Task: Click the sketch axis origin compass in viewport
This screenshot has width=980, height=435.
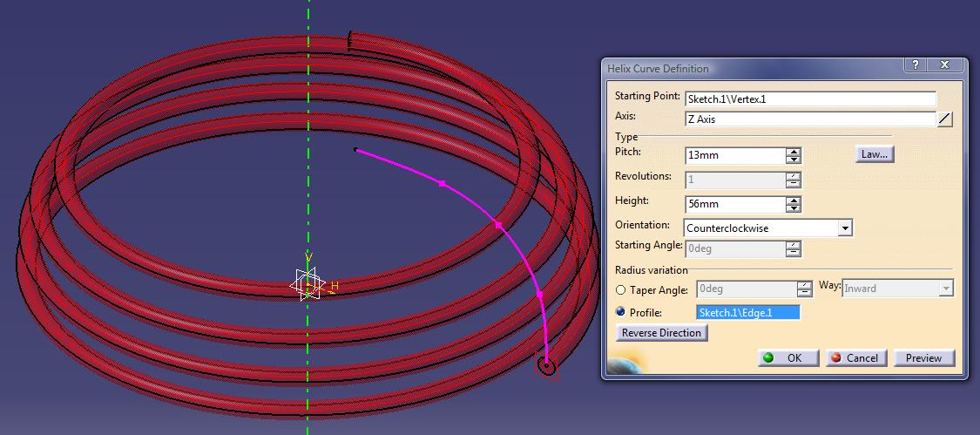Action: [x=308, y=285]
